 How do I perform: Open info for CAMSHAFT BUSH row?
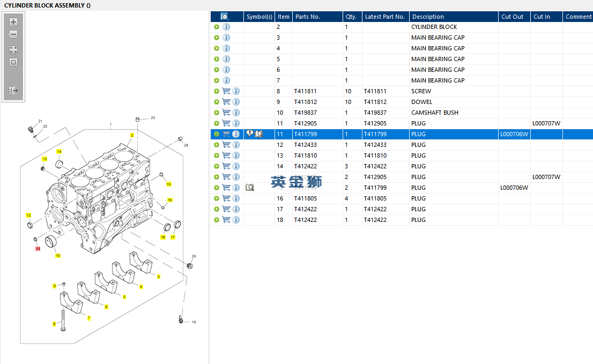236,113
